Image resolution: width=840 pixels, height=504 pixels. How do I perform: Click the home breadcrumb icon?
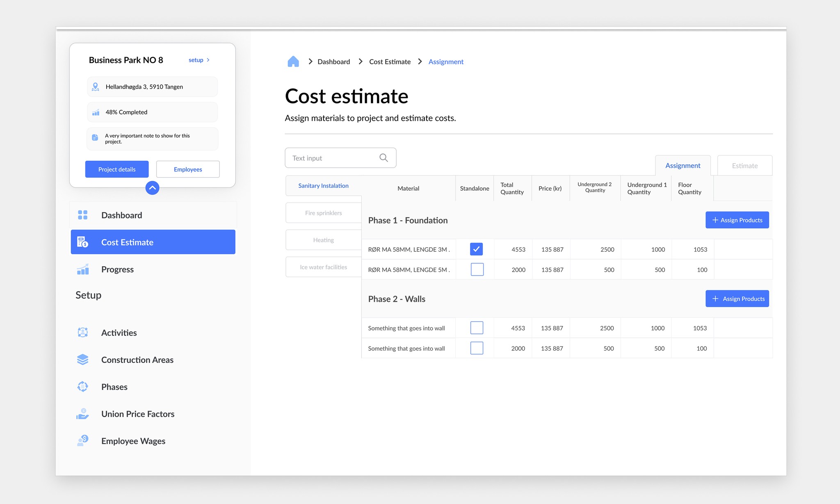coord(293,62)
